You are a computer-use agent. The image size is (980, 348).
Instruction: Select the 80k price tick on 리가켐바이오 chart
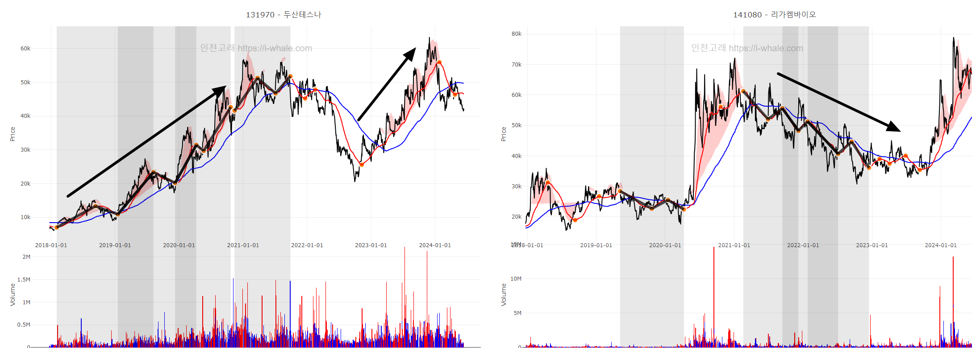[517, 34]
